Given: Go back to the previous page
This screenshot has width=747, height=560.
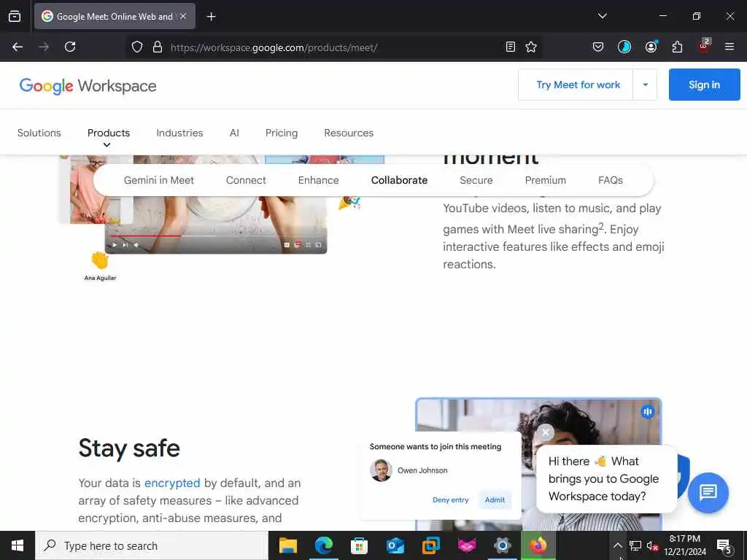Looking at the screenshot, I should point(18,47).
